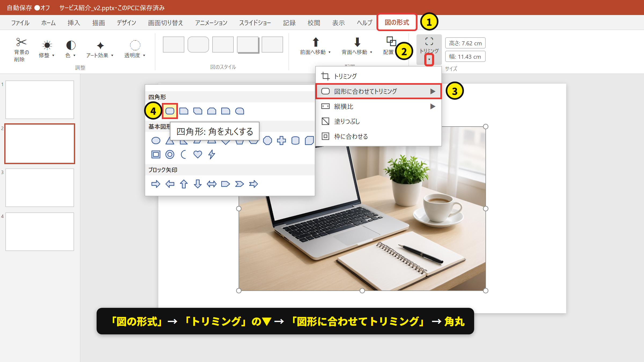Select the right block arrow shape
The height and width of the screenshot is (362, 644).
(156, 184)
